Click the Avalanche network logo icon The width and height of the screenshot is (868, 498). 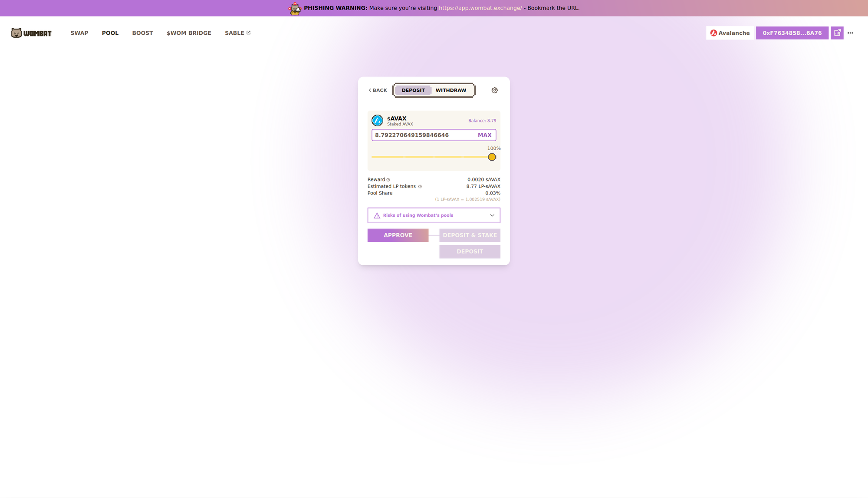click(713, 33)
